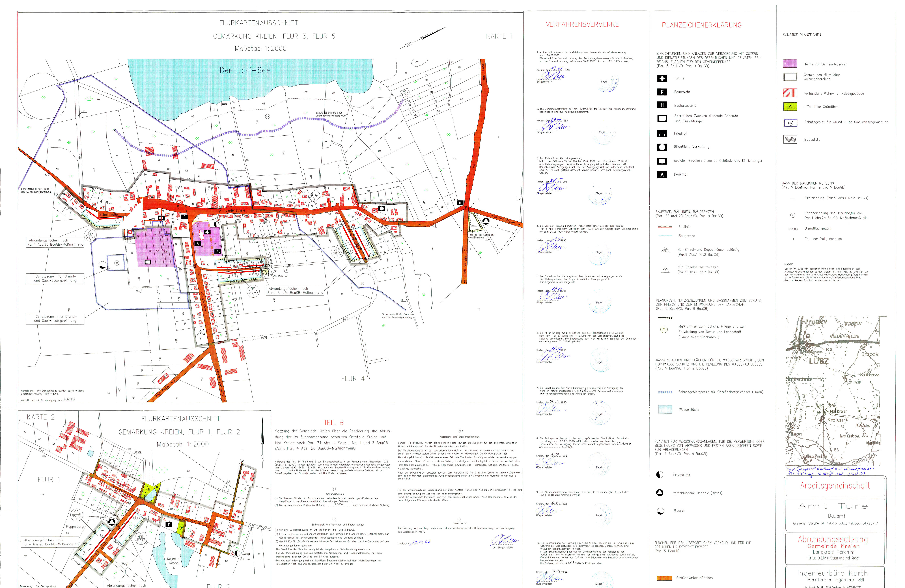Click the orange Straßenverkehrsflächen swatch
The image size is (905, 588).
(x=664, y=578)
